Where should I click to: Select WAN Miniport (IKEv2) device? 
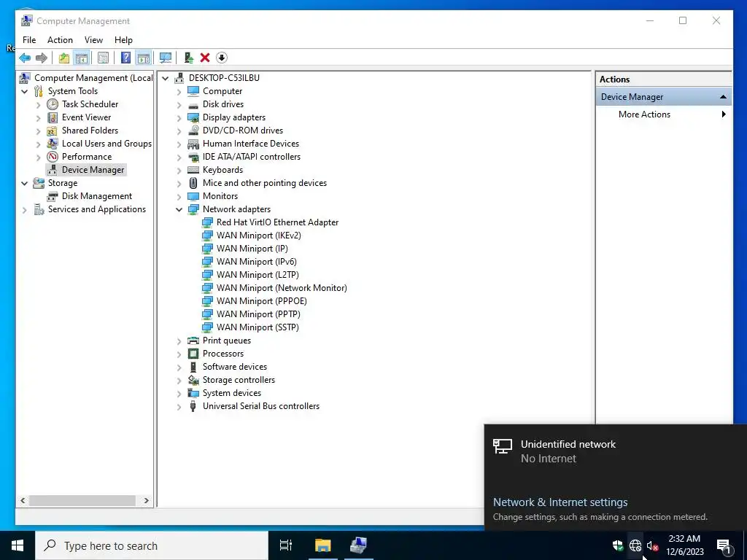point(259,236)
